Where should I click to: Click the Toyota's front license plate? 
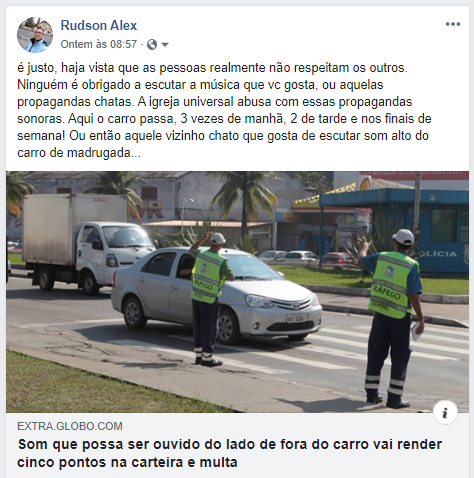[295, 318]
